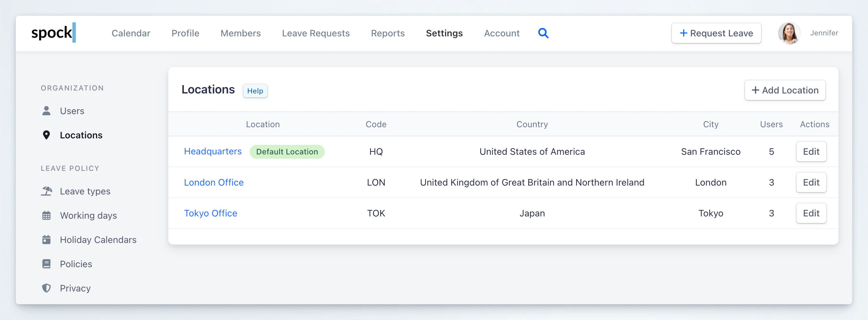Select the Users icon in the sidebar
This screenshot has height=320, width=868.
pyautogui.click(x=47, y=110)
